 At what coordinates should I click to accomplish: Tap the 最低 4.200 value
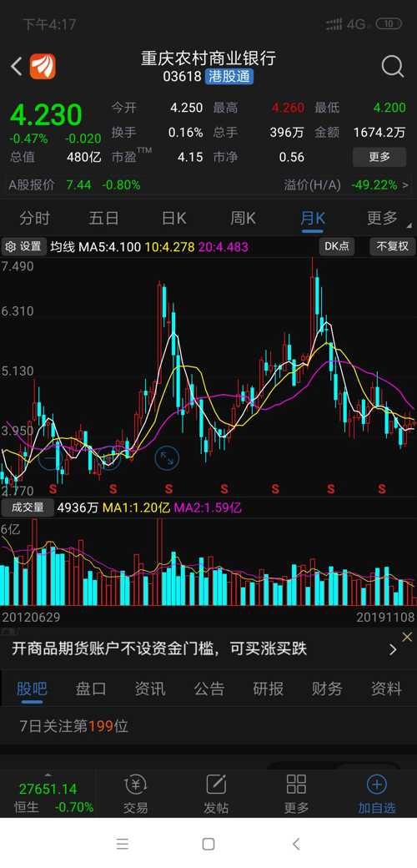[389, 108]
